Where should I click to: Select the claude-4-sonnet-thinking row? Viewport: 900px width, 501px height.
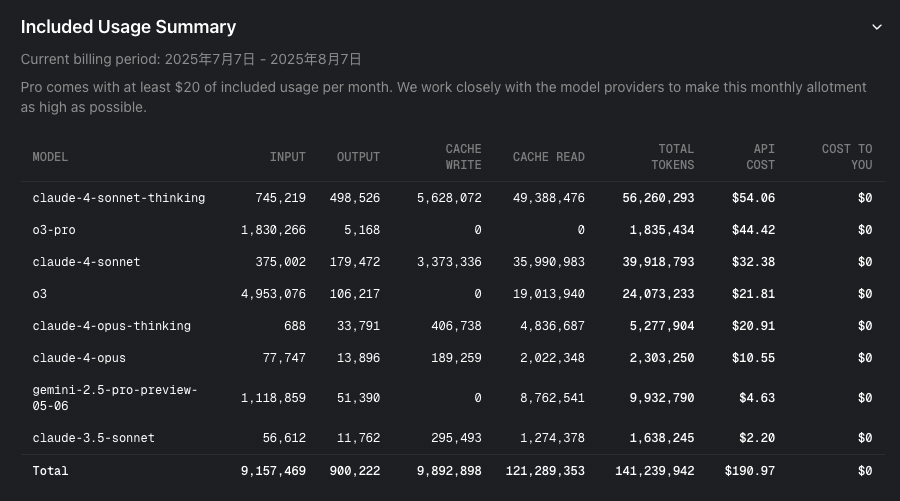coord(452,198)
